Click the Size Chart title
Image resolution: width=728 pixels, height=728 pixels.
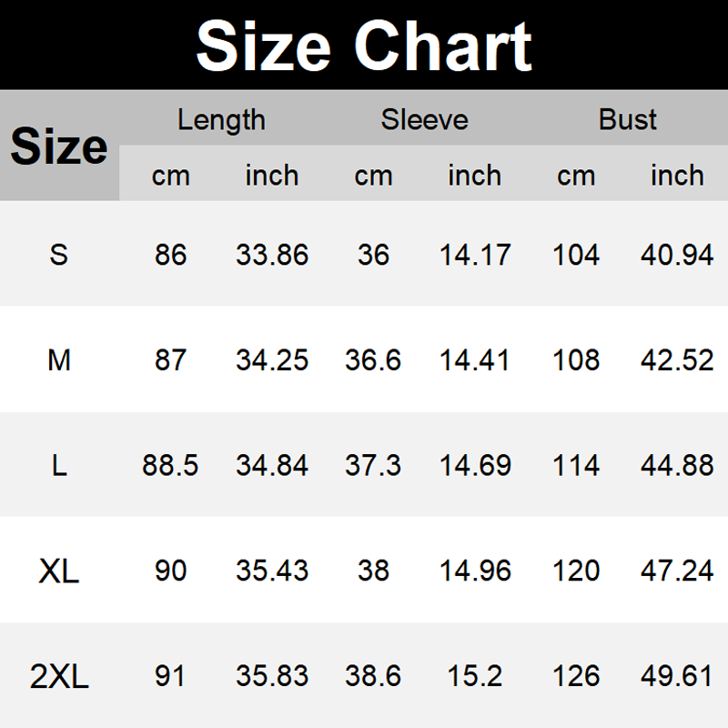point(364,45)
